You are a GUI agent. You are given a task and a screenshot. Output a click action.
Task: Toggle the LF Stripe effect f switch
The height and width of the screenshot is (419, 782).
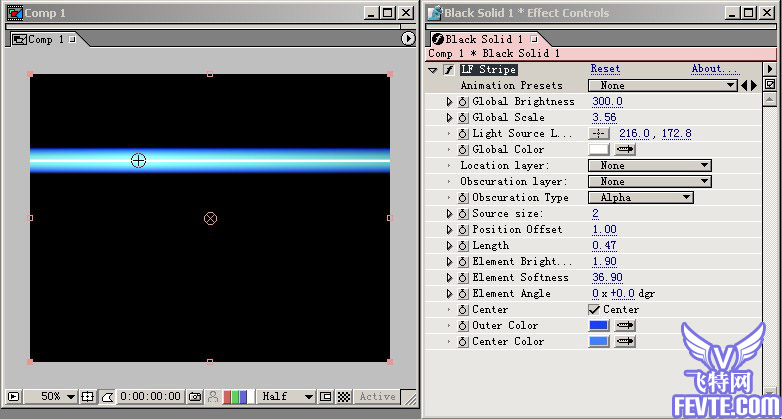(x=449, y=70)
